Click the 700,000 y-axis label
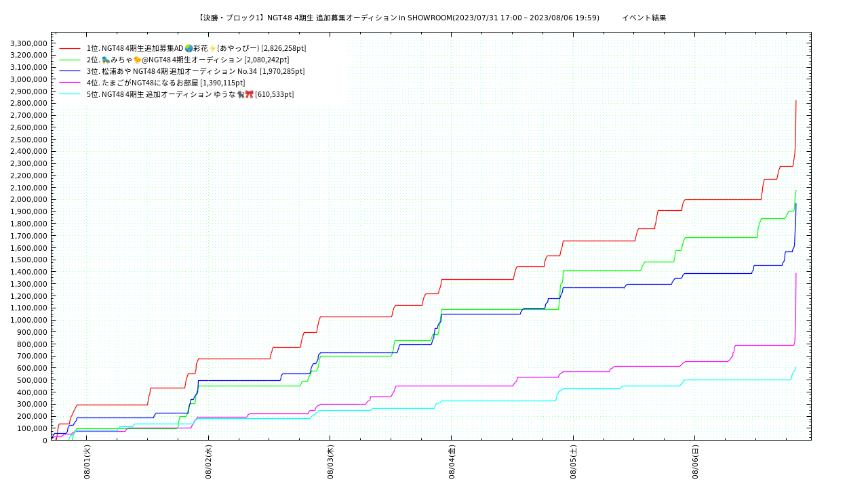Viewport: 868px width, 488px height. point(32,356)
